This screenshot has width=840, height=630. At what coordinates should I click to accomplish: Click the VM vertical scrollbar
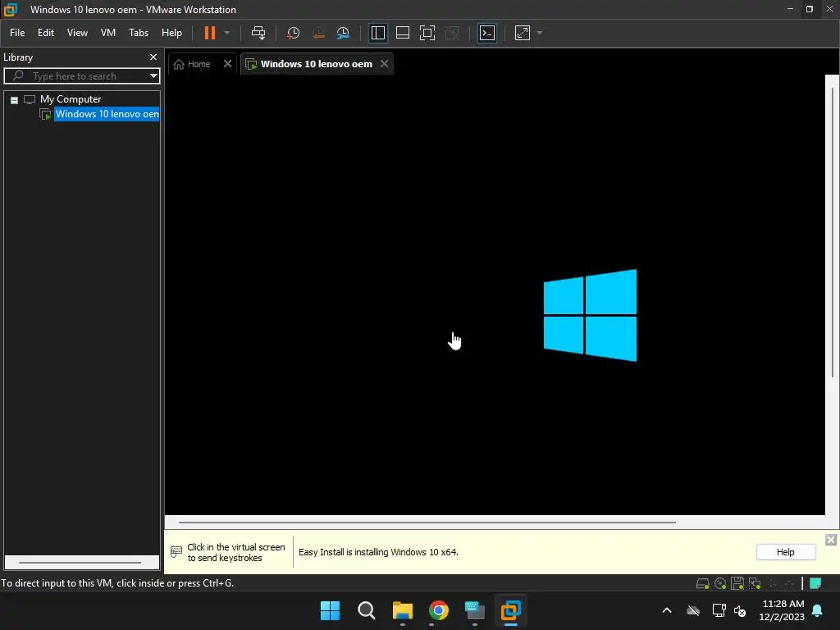(x=832, y=231)
